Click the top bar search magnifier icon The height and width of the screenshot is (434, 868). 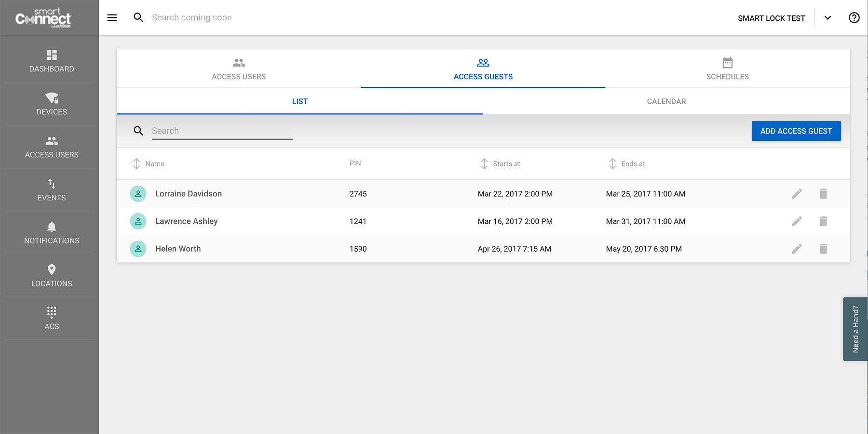(x=138, y=18)
